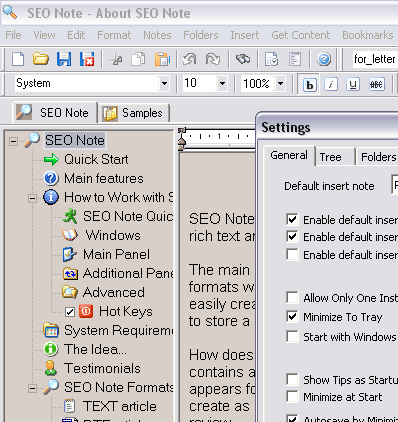
Task: Toggle Strikethrough formatting button
Action: pos(376,85)
